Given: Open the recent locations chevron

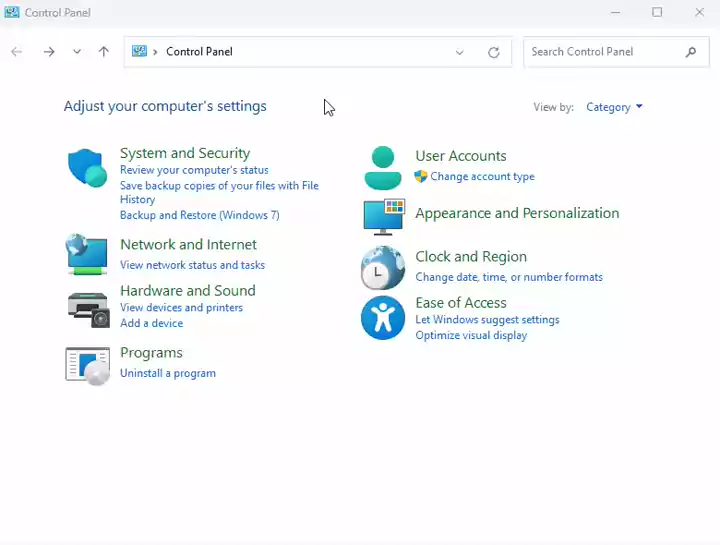Looking at the screenshot, I should (x=77, y=52).
